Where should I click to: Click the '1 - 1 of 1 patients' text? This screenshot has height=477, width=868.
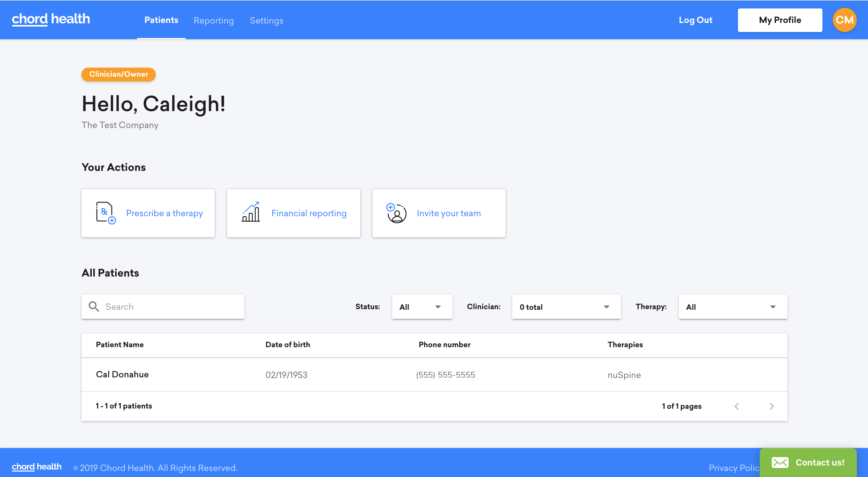pos(124,406)
